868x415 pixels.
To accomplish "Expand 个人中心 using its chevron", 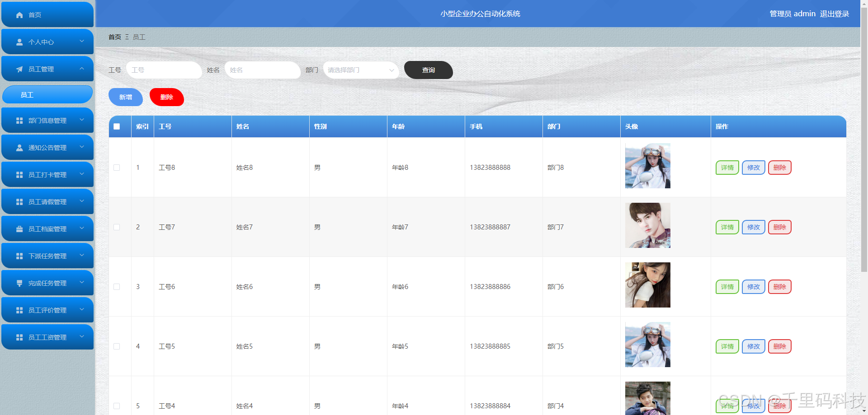I will [82, 41].
